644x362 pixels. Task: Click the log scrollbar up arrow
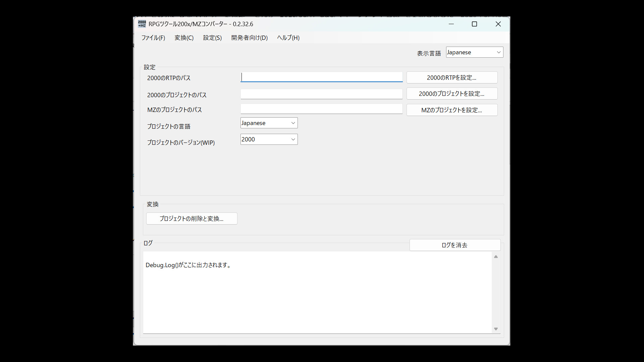pyautogui.click(x=496, y=257)
